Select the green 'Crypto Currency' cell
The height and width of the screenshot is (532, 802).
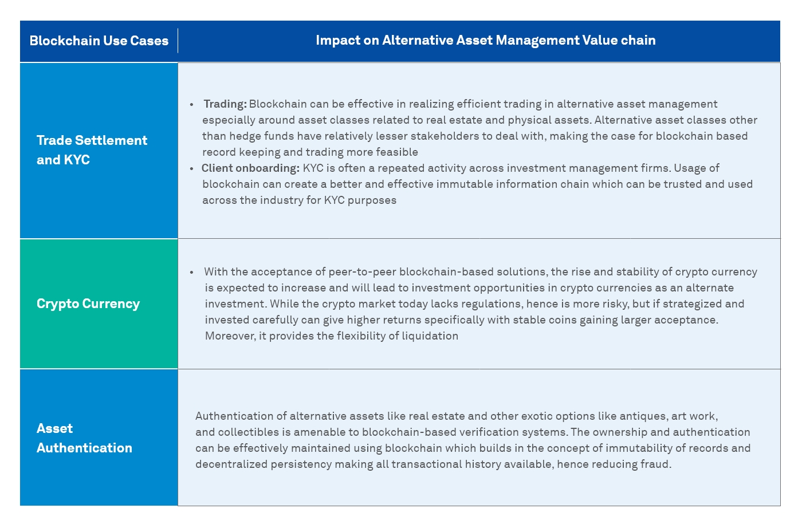coord(88,304)
